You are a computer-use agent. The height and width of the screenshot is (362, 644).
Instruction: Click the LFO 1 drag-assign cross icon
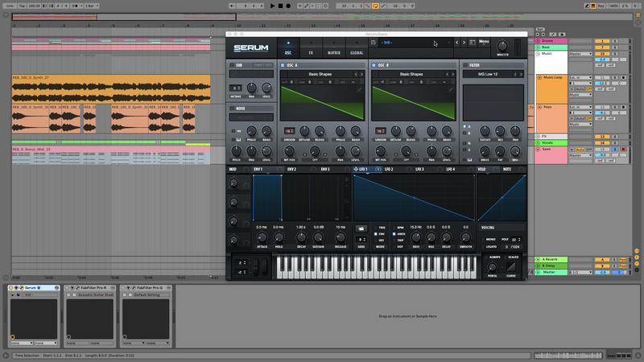(x=356, y=169)
